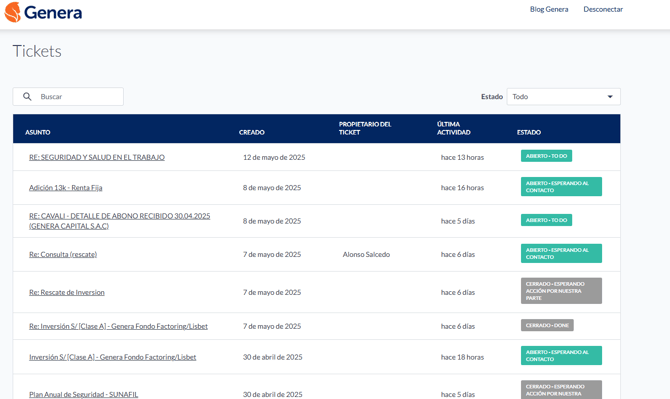The image size is (670, 399).
Task: Click created date of Re: Consulta (rescate)
Action: tap(272, 254)
